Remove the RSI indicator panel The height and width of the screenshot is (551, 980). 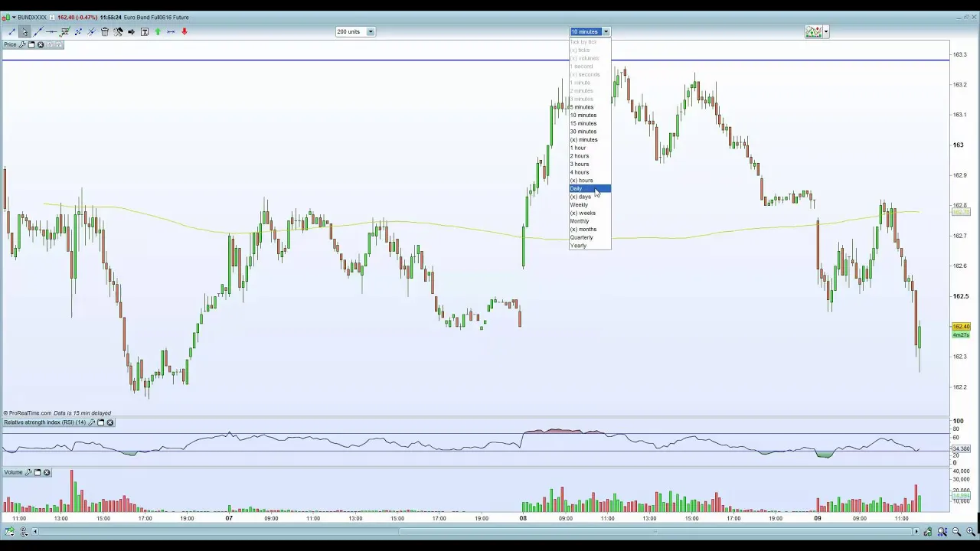tap(110, 422)
